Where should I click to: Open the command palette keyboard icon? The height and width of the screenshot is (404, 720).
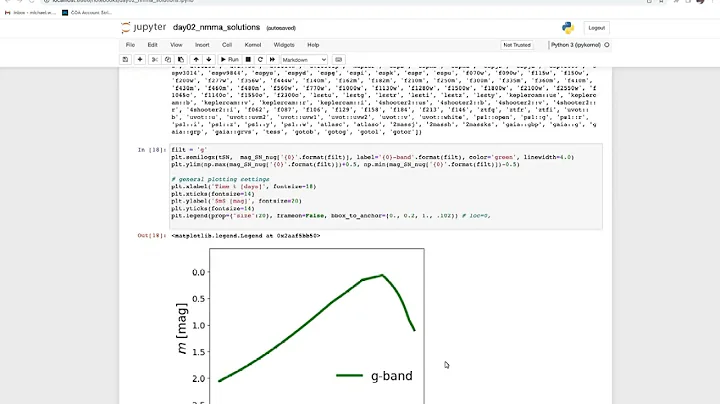coord(338,60)
